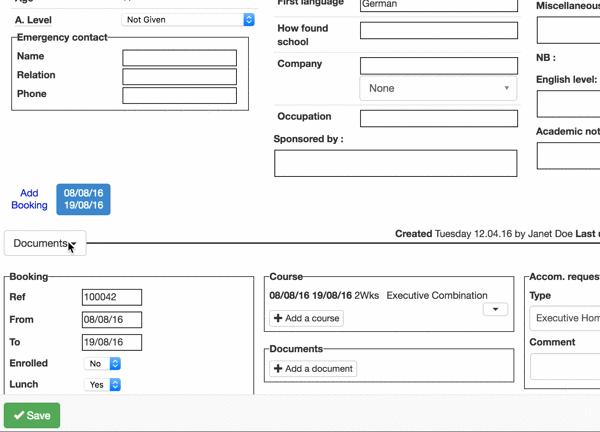Click the Emergency contact Relation field
The image size is (600, 432).
(x=179, y=77)
